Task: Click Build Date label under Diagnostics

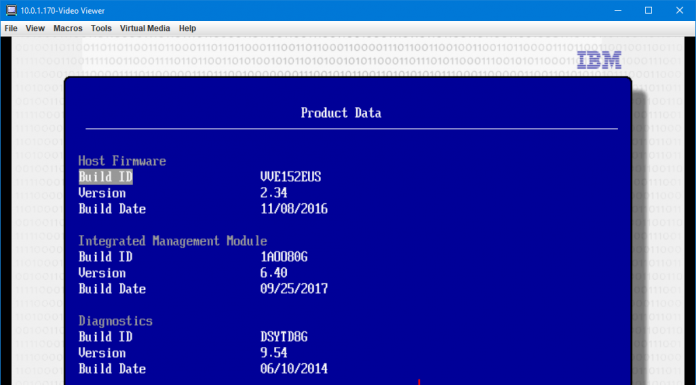Action: click(112, 369)
